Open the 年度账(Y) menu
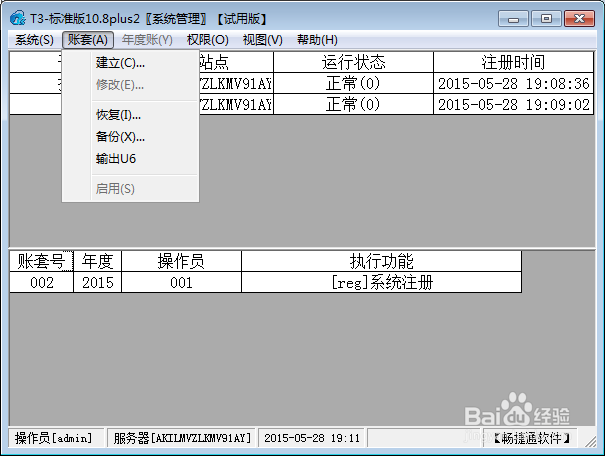Screen dimensions: 605x456 click(147, 40)
